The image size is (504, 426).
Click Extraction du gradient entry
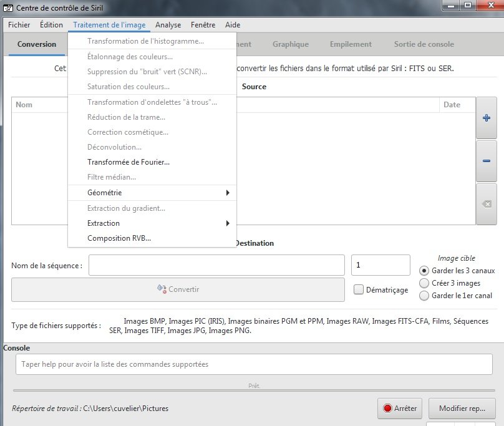(x=152, y=208)
